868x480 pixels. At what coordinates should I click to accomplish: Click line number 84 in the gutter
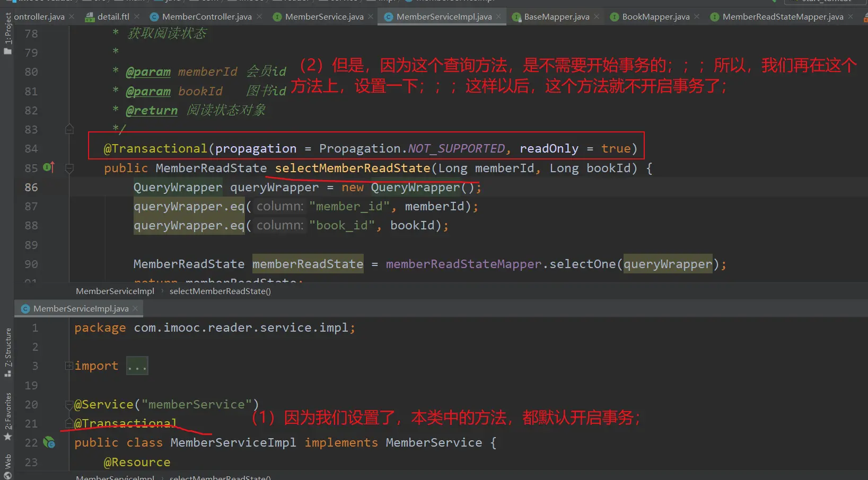point(31,149)
